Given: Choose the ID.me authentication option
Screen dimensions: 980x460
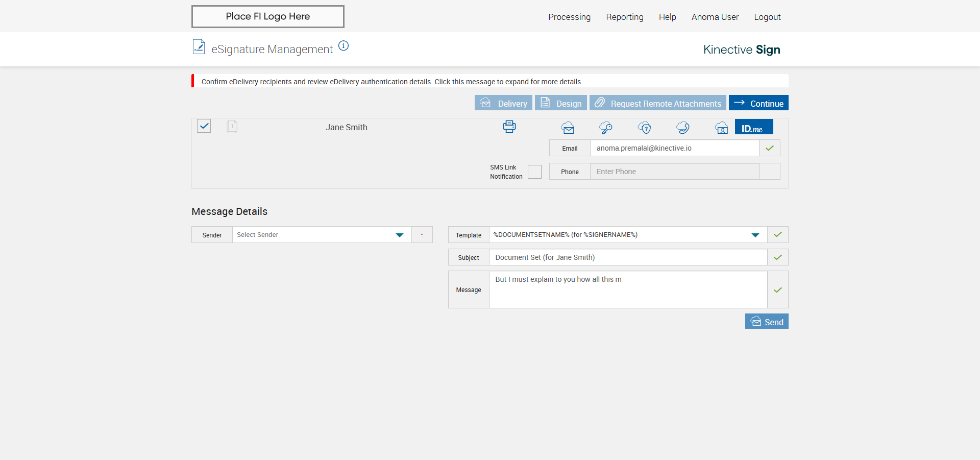Looking at the screenshot, I should (x=753, y=127).
